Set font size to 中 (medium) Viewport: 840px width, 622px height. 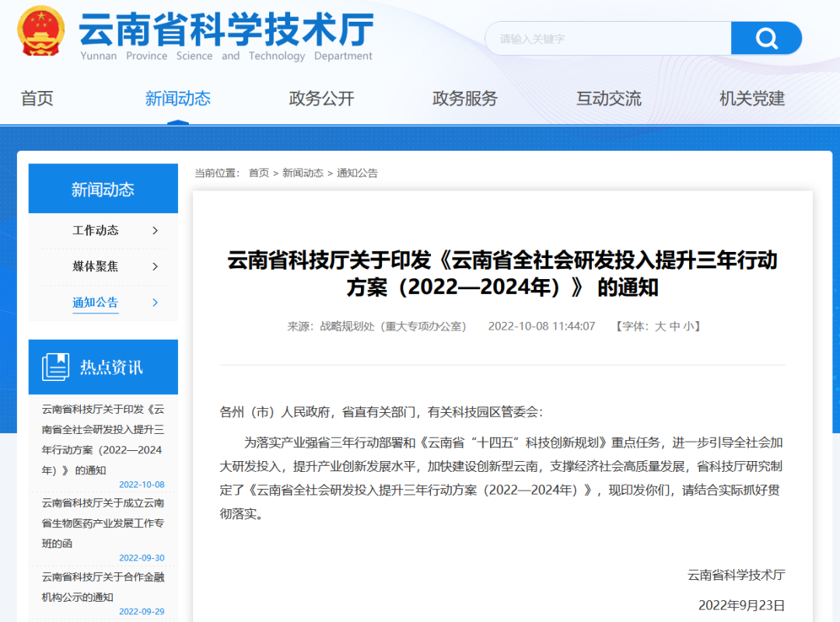tap(674, 327)
